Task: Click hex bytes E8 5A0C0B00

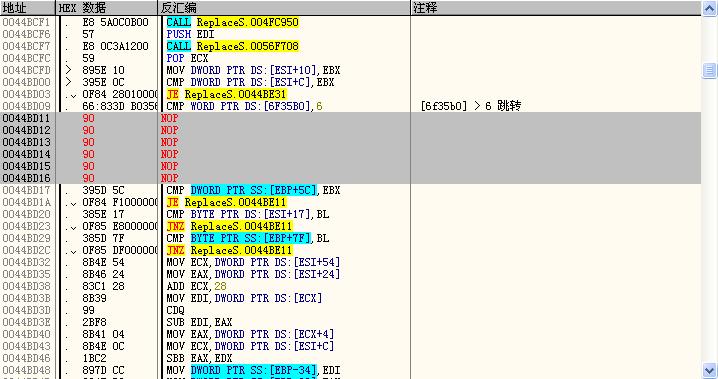Action: (x=115, y=22)
